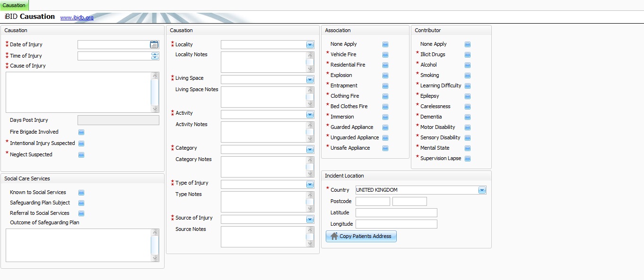Click the Copy Patients Address button
This screenshot has width=644, height=280.
click(361, 236)
